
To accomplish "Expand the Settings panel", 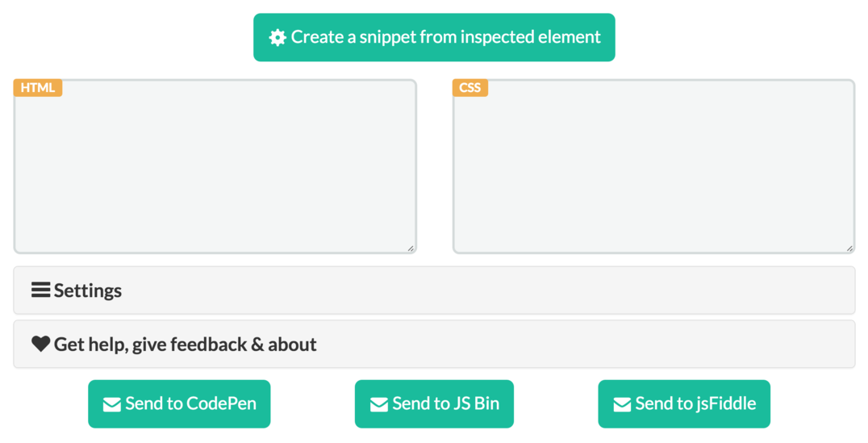I will 434,290.
